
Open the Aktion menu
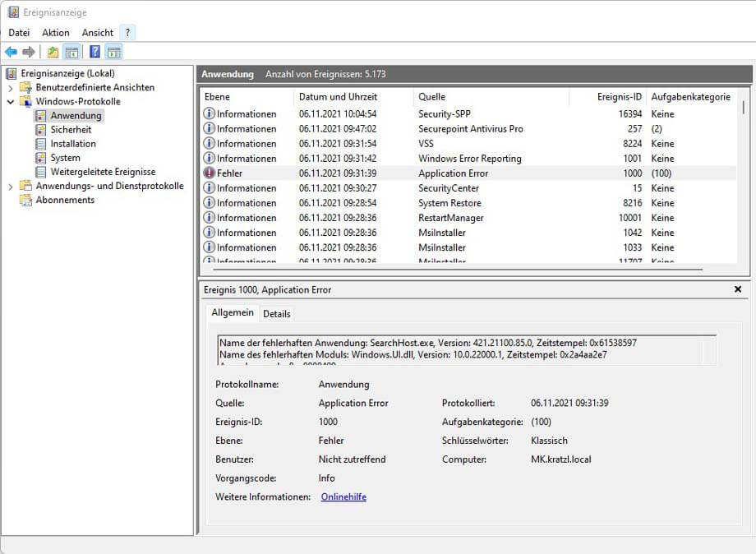pos(55,32)
